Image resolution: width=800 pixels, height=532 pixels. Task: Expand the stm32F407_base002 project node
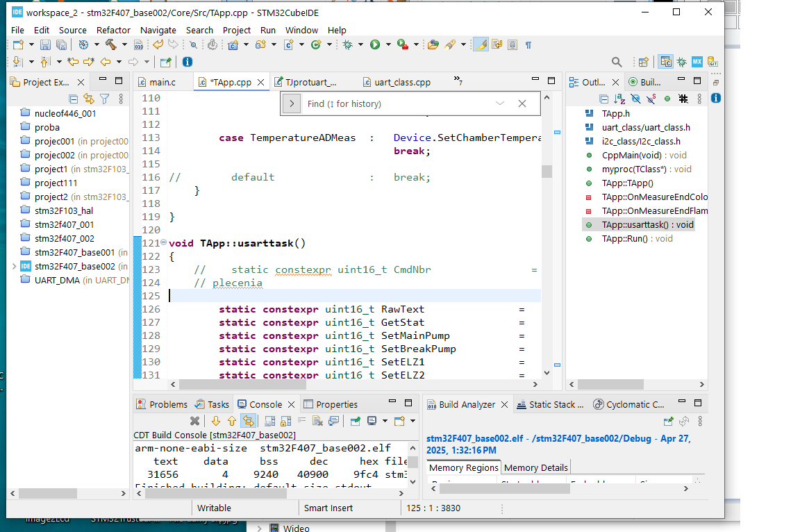(14, 266)
